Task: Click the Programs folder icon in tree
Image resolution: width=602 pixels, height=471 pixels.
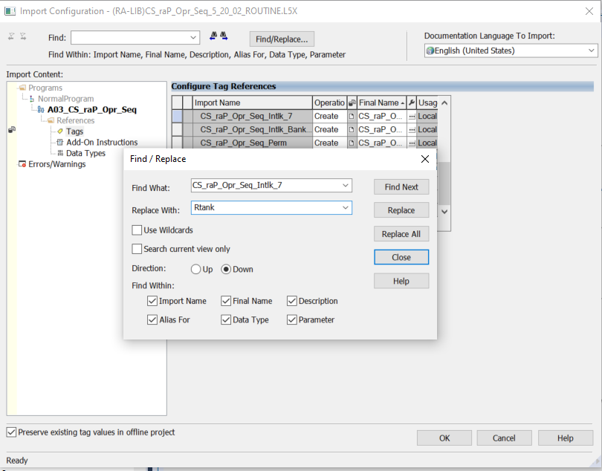Action: pos(23,88)
